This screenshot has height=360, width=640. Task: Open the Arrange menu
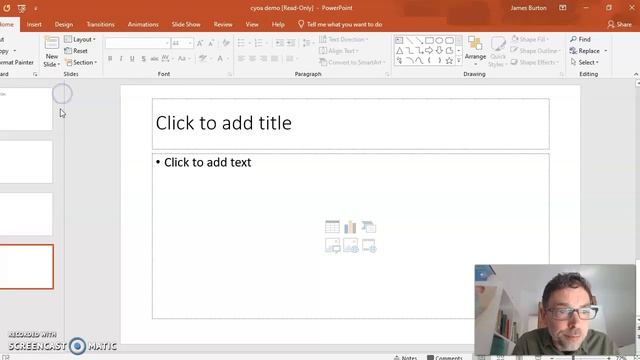click(475, 51)
